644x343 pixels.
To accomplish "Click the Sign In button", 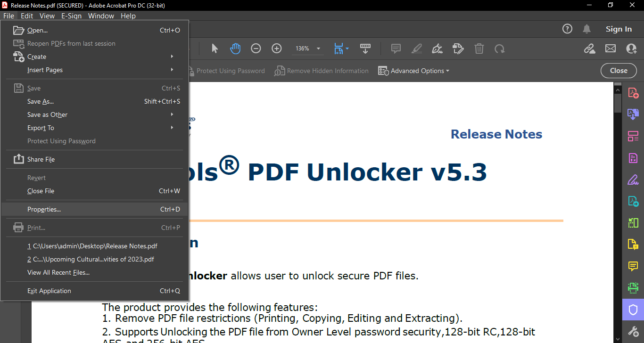I will [x=619, y=29].
